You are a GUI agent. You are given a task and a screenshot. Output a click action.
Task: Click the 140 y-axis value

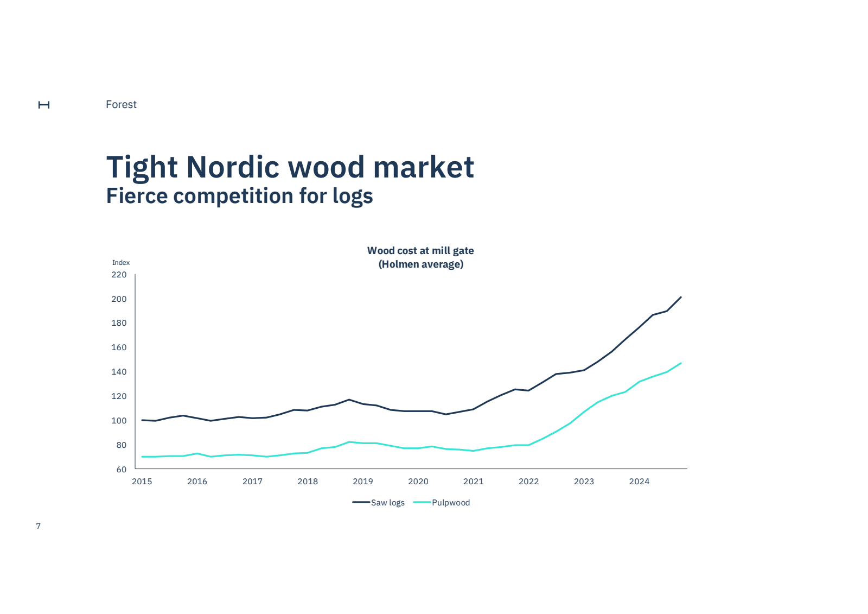coord(119,372)
